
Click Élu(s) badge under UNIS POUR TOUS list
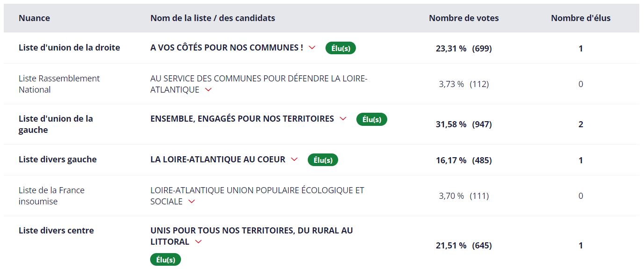[x=166, y=260]
